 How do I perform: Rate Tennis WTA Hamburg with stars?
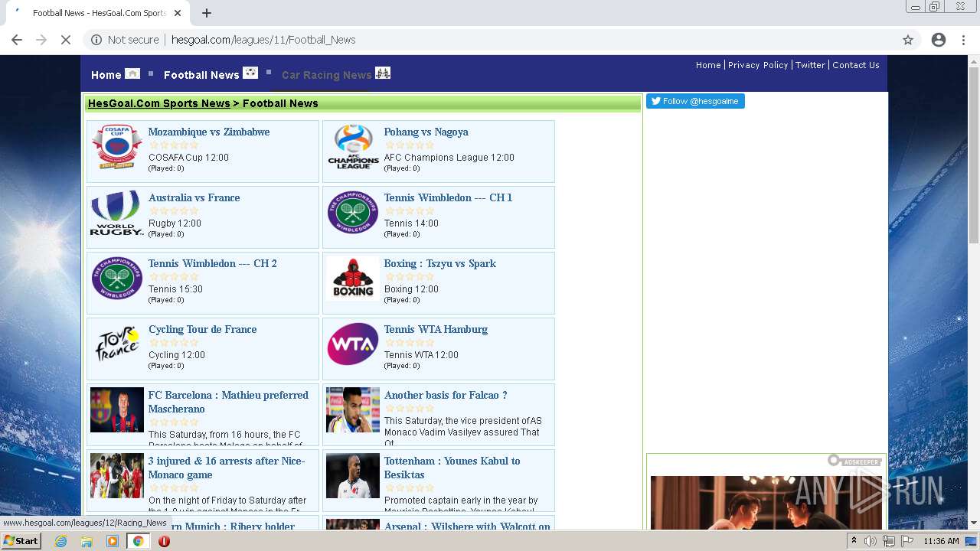pos(410,342)
